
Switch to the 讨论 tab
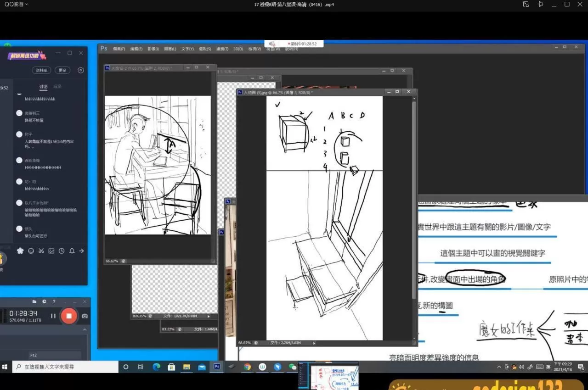43,86
